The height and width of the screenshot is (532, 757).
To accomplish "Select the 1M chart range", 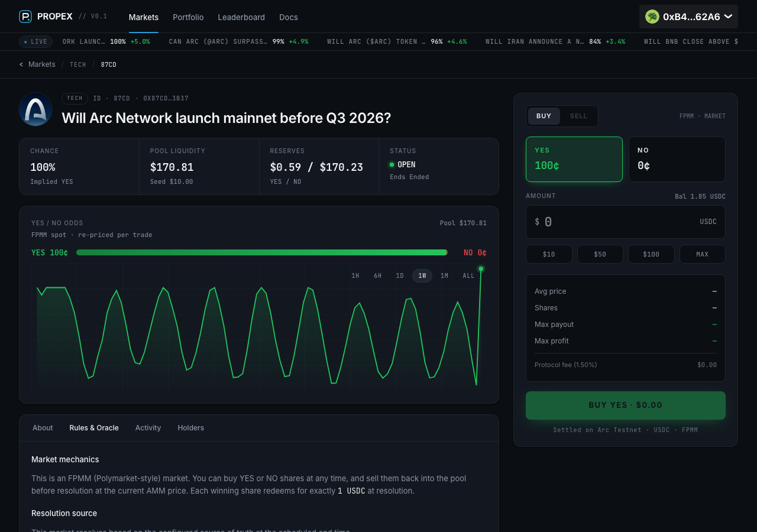I will pos(445,276).
